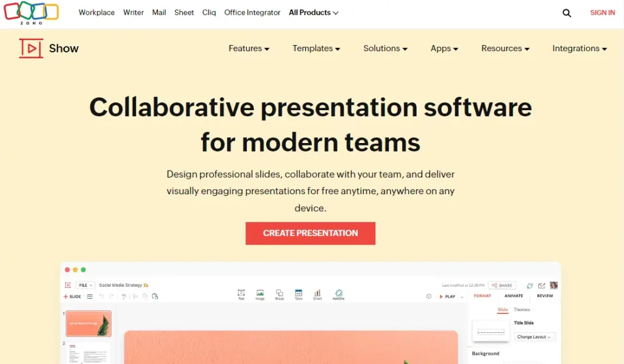Open the Image insert tool
This screenshot has height=364, width=624.
(260, 293)
